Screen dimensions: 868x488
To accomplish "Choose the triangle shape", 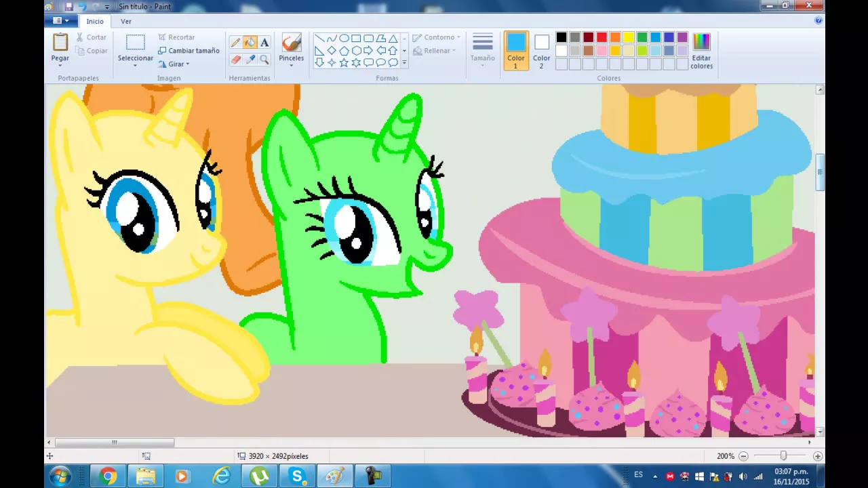I will point(393,39).
